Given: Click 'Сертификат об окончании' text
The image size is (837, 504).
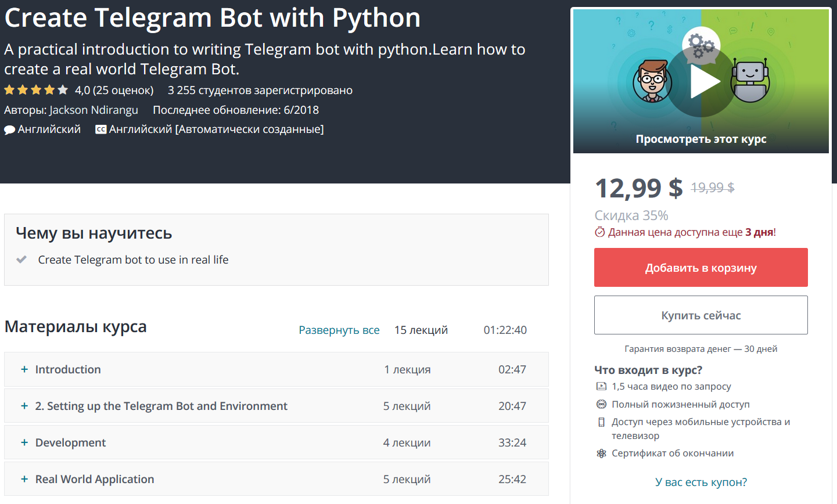Looking at the screenshot, I should click(x=673, y=453).
